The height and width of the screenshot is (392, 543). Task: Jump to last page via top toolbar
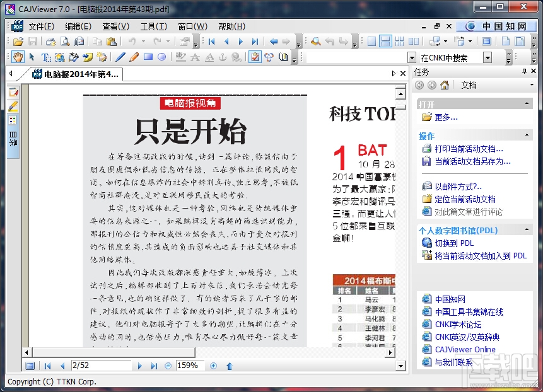(x=255, y=42)
